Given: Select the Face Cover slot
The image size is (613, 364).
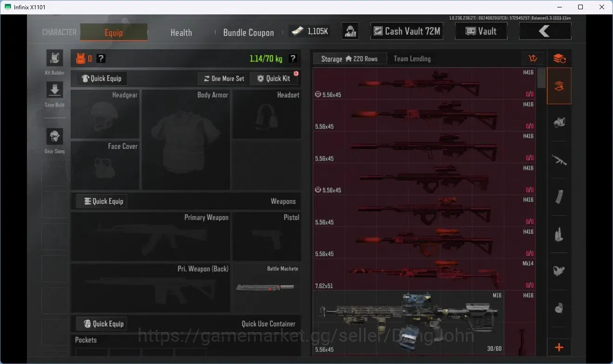Looking at the screenshot, I should pyautogui.click(x=105, y=165).
